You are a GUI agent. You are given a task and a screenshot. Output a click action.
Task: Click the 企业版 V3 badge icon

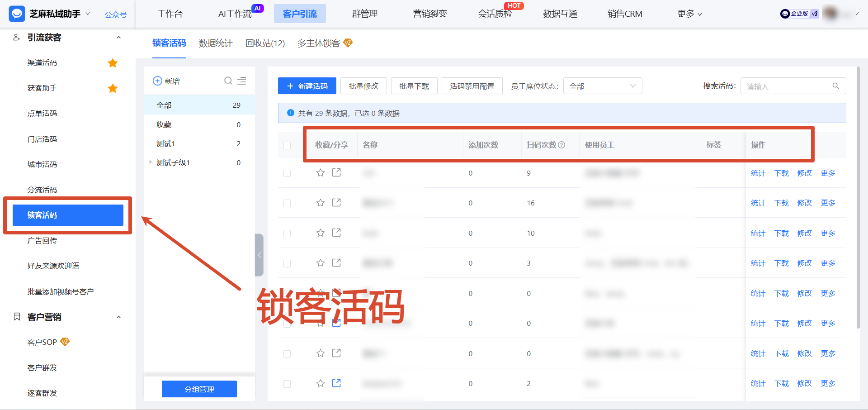(799, 14)
